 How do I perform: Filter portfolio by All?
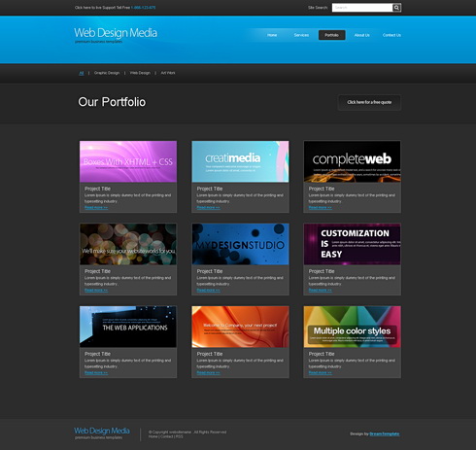(x=82, y=73)
